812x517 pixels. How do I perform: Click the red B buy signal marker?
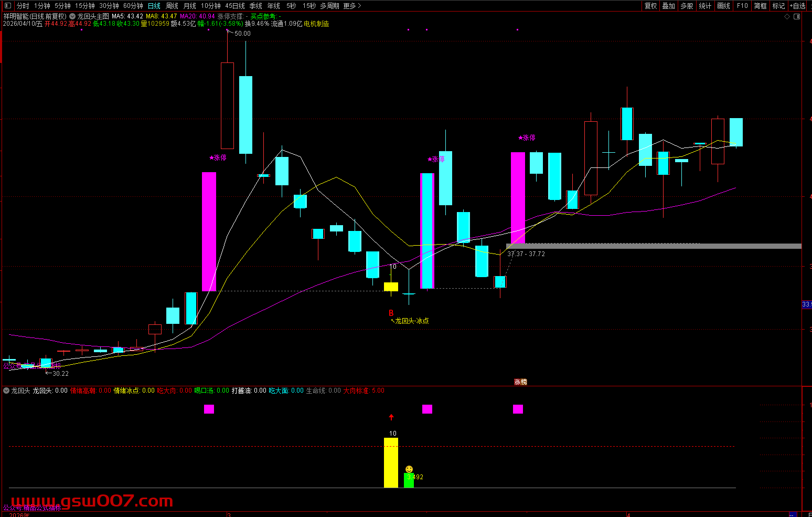(391, 313)
